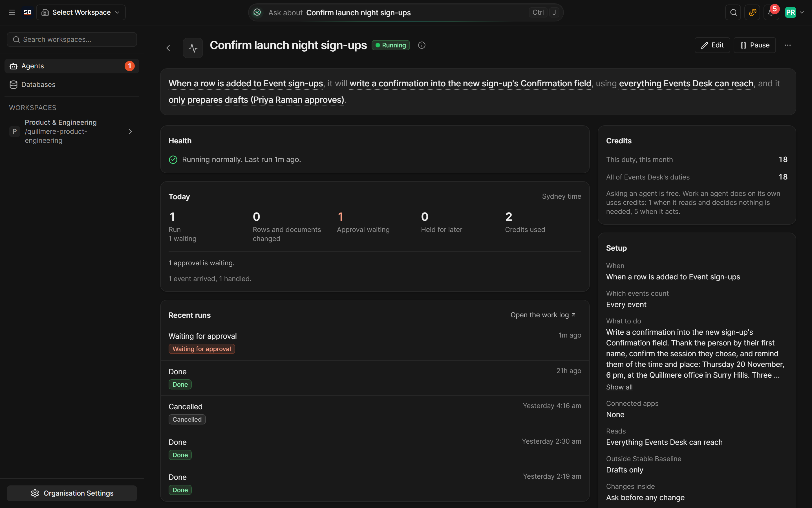Open the Cancelled run from Yesterday 4:16 am
Viewport: 812px width, 508px height.
click(x=375, y=413)
